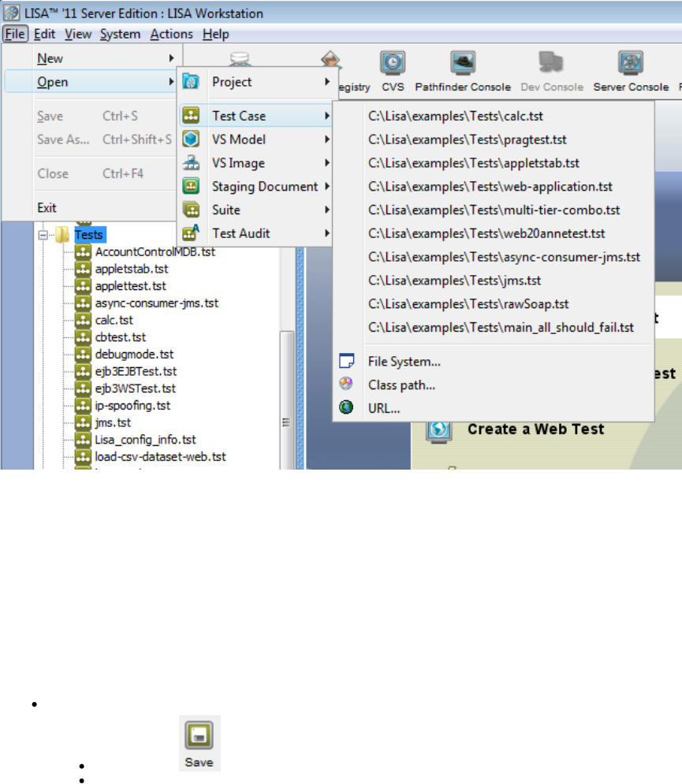Viewport: 682px width, 784px height.
Task: Expand the VS Image submenu arrow
Action: pos(326,162)
